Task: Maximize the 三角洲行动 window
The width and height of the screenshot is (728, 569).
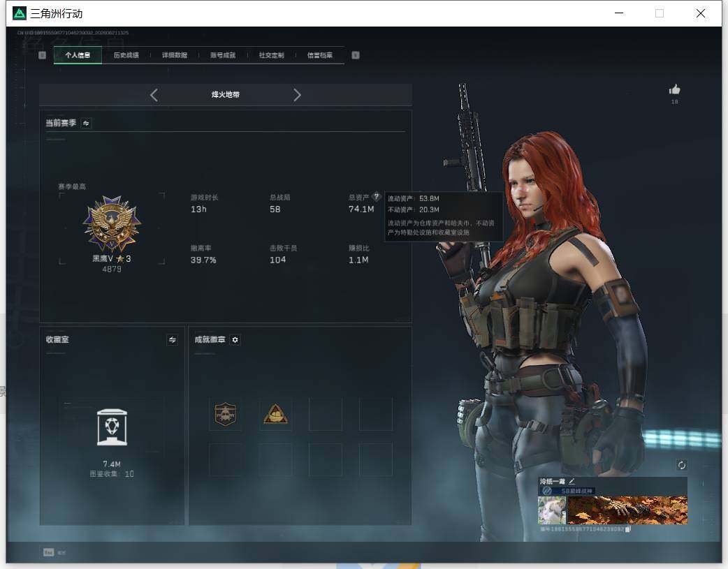Action: (660, 13)
